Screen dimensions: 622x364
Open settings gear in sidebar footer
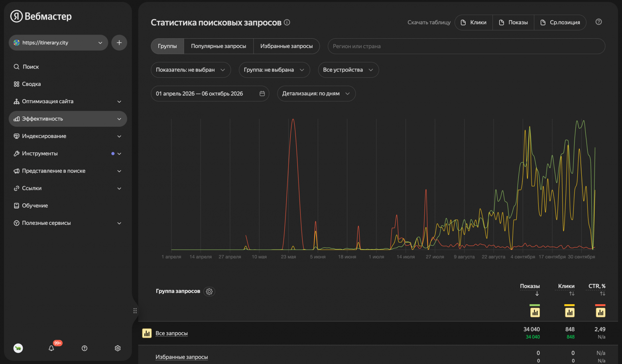click(118, 348)
